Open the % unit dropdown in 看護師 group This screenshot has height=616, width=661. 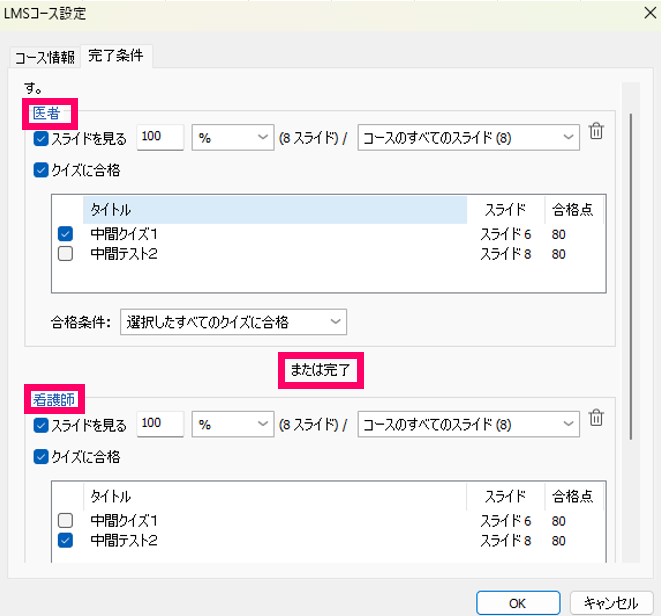(x=233, y=424)
